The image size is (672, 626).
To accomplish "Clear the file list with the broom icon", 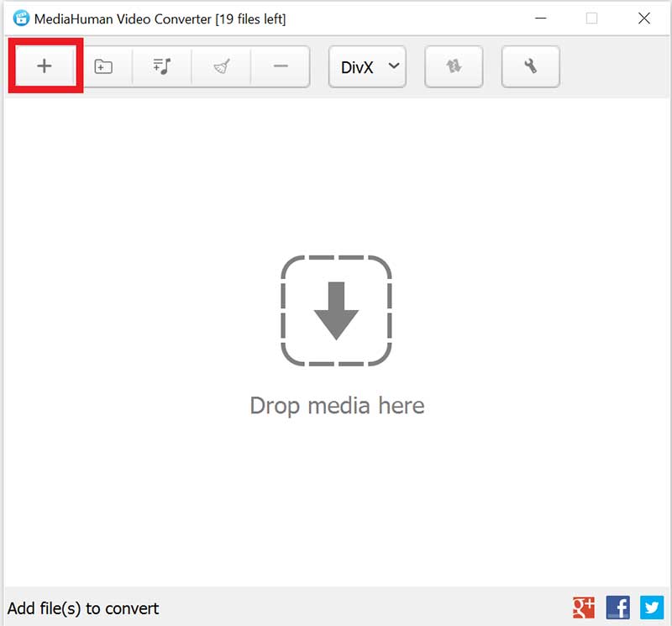I will click(x=220, y=66).
